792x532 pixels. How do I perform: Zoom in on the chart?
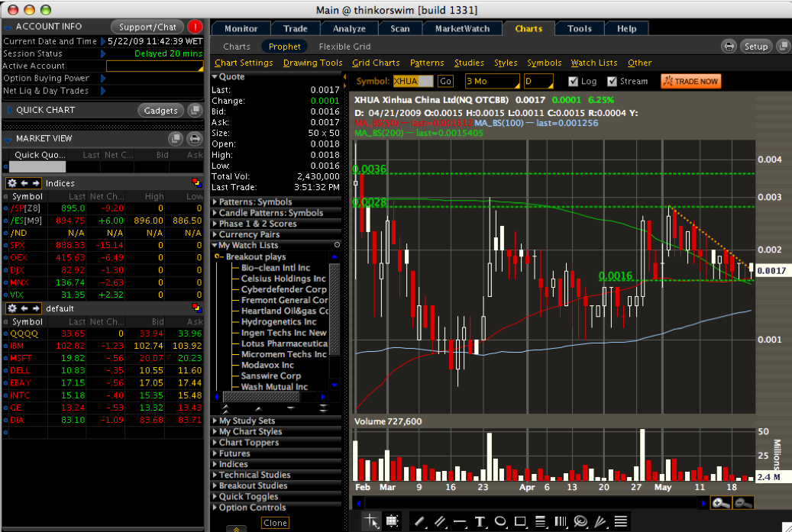click(721, 503)
